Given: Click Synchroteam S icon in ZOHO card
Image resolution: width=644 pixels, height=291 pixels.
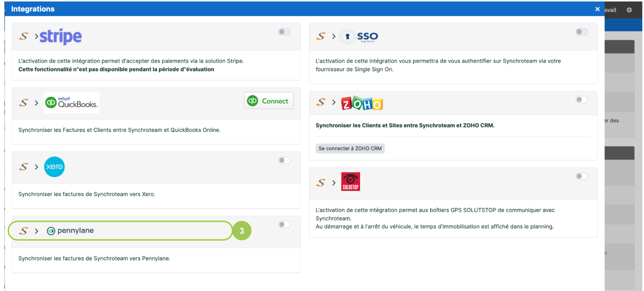Looking at the screenshot, I should coord(321,102).
